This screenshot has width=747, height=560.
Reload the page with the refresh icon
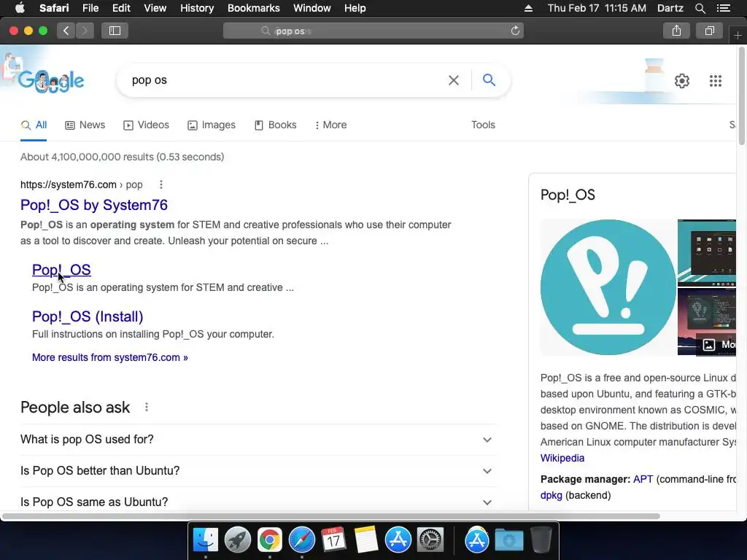point(515,31)
